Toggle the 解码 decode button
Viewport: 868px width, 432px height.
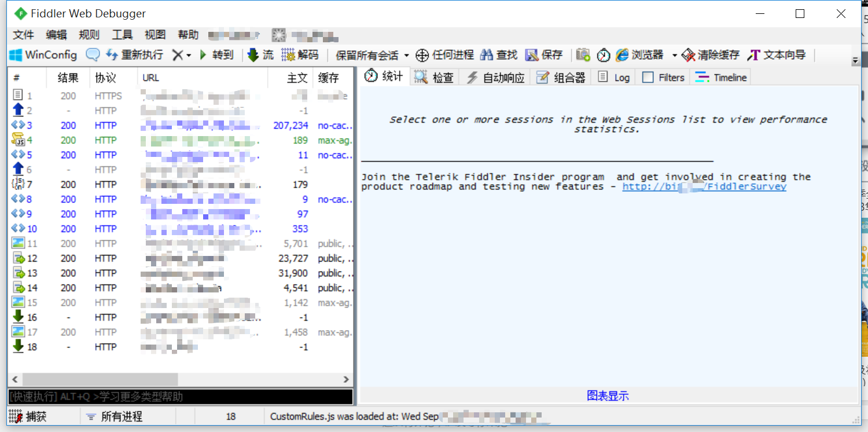(x=300, y=55)
